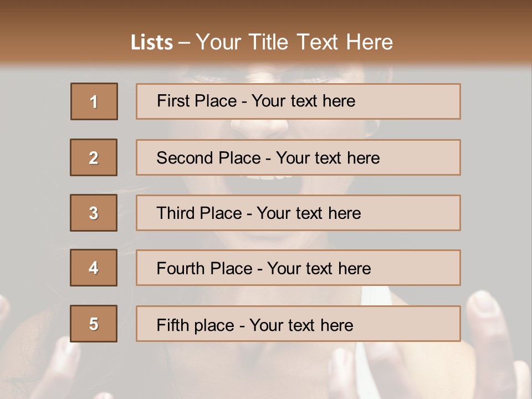Click the word 'Fifth' in the list
The height and width of the screenshot is (399, 532).
click(x=172, y=325)
